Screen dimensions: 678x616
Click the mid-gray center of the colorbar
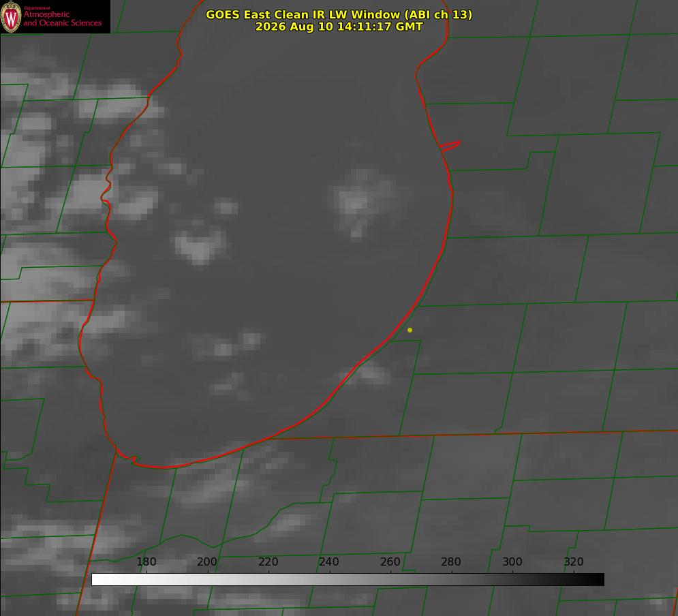(x=348, y=580)
